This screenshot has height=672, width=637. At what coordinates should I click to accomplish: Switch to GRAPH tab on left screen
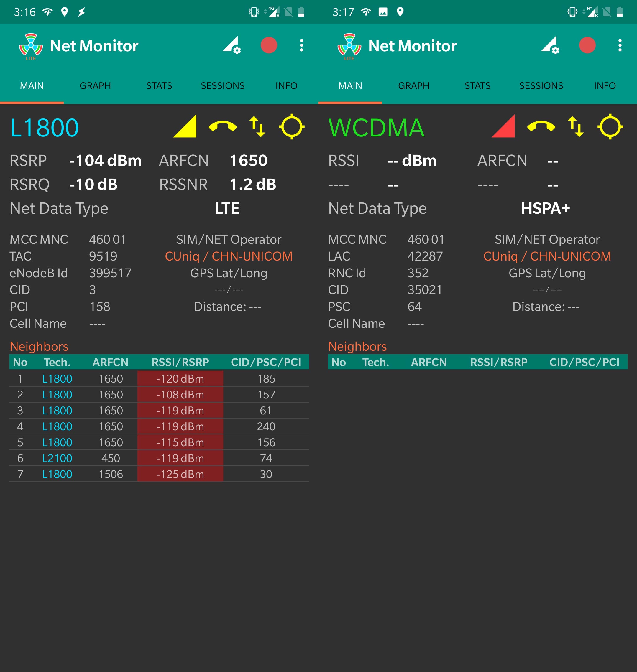coord(96,86)
